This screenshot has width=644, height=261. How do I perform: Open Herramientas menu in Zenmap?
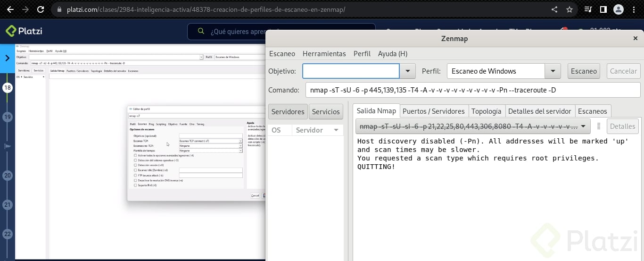[x=324, y=54]
